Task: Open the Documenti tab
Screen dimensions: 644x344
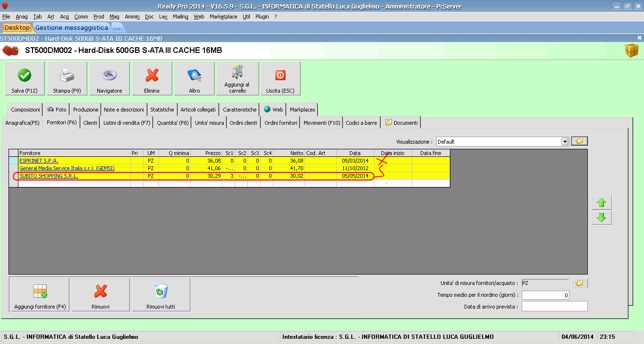Action: click(401, 123)
